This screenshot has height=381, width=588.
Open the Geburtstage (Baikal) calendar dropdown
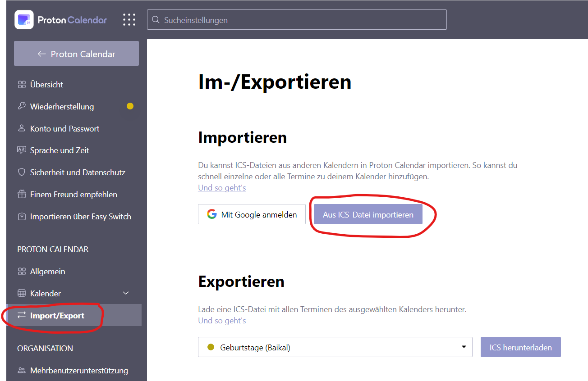(335, 347)
